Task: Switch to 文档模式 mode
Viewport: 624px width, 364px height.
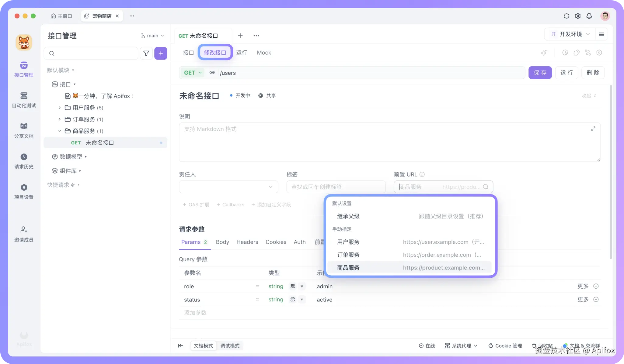Action: (203, 346)
